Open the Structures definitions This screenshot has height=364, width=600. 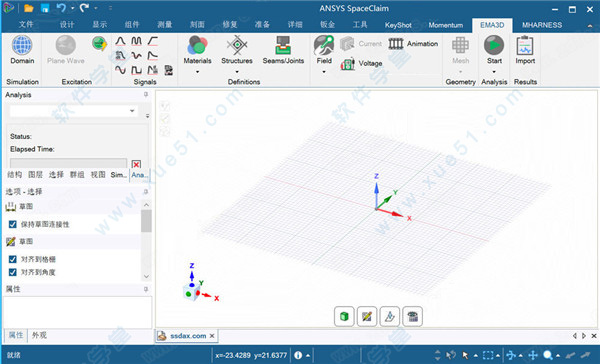(237, 50)
